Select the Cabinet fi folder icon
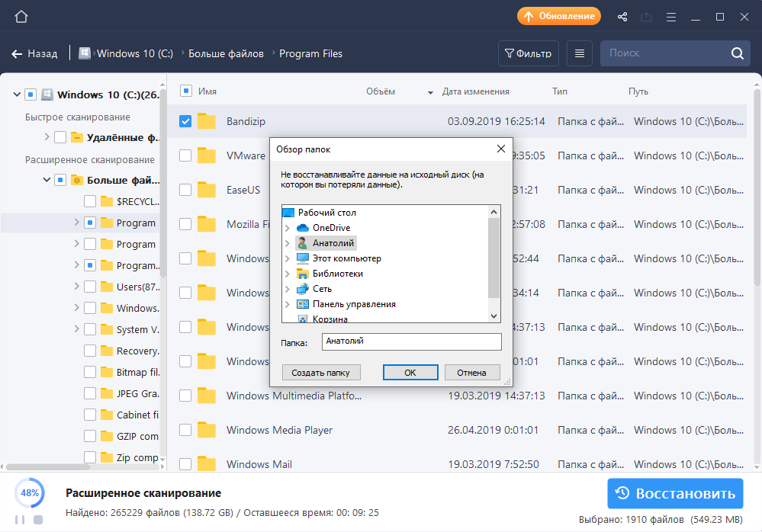 (x=107, y=415)
